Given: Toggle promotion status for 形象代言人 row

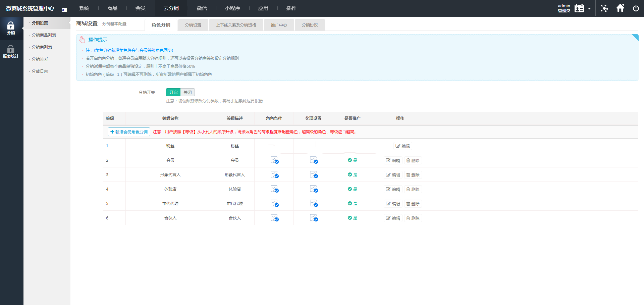Looking at the screenshot, I should coord(352,175).
